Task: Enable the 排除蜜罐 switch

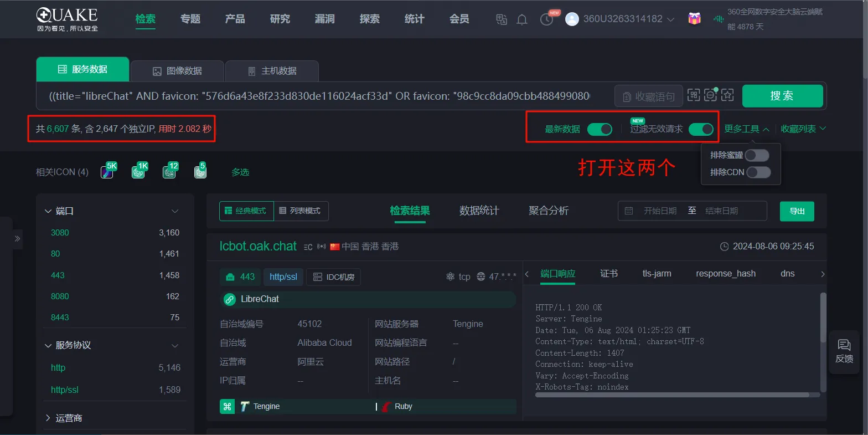Action: click(x=757, y=155)
